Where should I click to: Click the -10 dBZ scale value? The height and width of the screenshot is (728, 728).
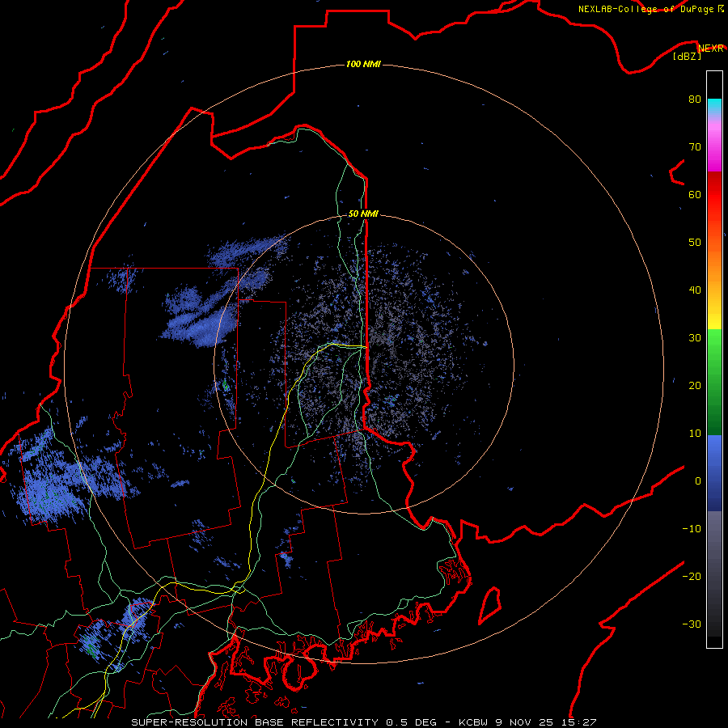[x=692, y=529]
